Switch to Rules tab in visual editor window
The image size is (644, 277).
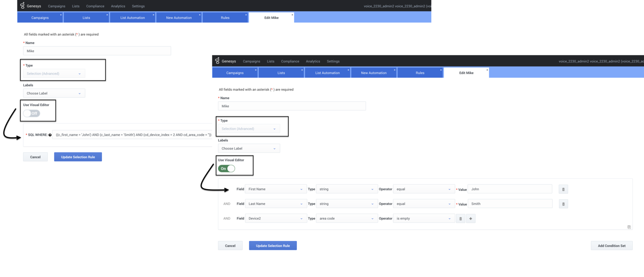click(x=420, y=73)
